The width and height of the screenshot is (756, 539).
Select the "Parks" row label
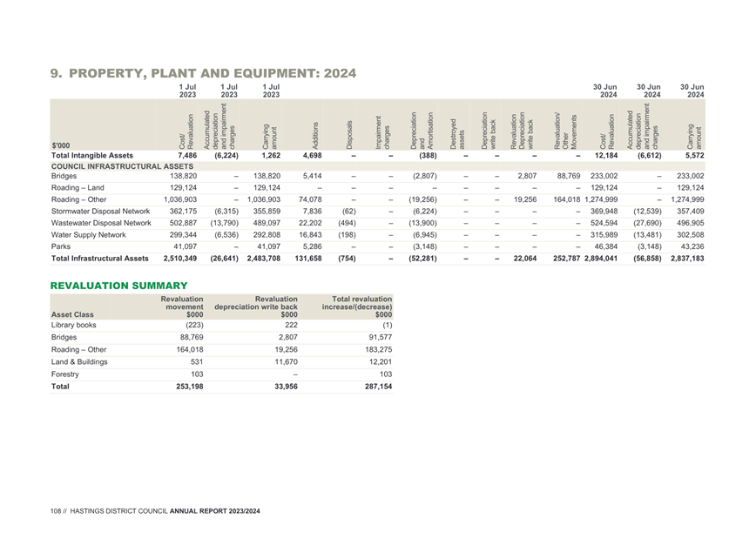coord(61,246)
